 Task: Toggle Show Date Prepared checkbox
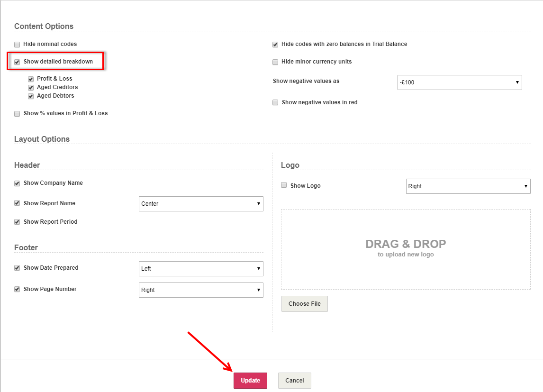[x=17, y=268]
